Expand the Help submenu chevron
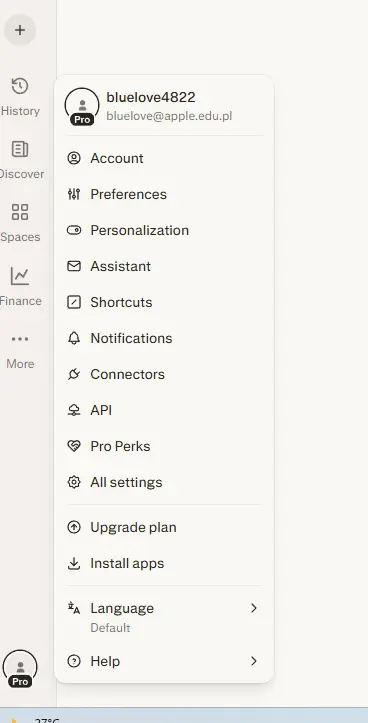 coord(254,661)
